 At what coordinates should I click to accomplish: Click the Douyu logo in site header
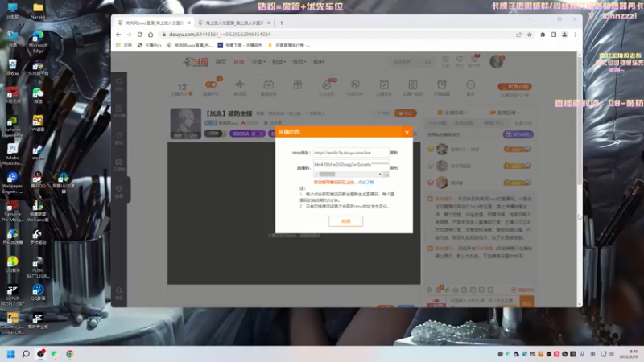point(196,62)
